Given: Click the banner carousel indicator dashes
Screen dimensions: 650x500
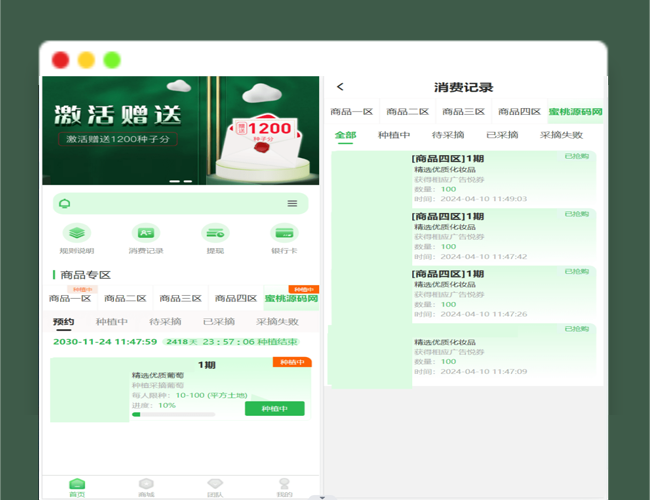Looking at the screenshot, I should coord(181,181).
